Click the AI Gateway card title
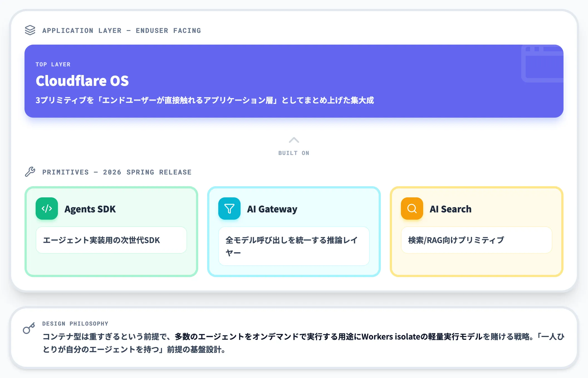 [272, 209]
